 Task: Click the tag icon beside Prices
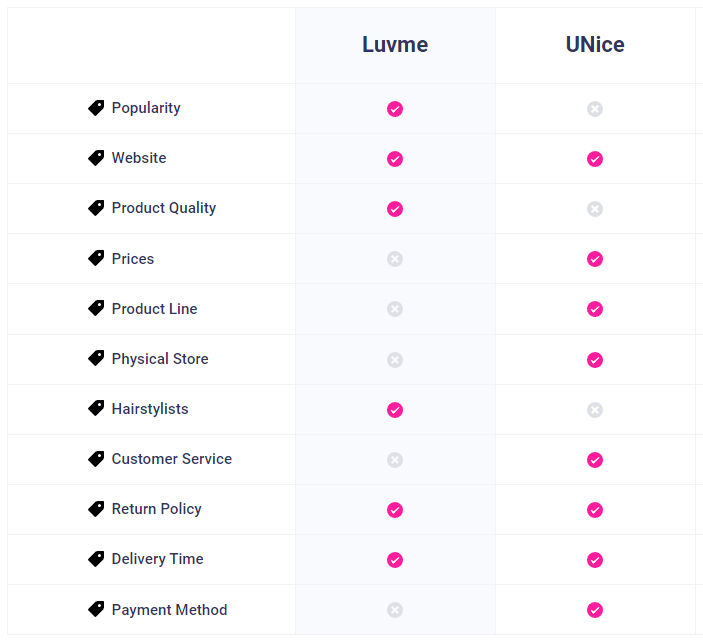[96, 258]
